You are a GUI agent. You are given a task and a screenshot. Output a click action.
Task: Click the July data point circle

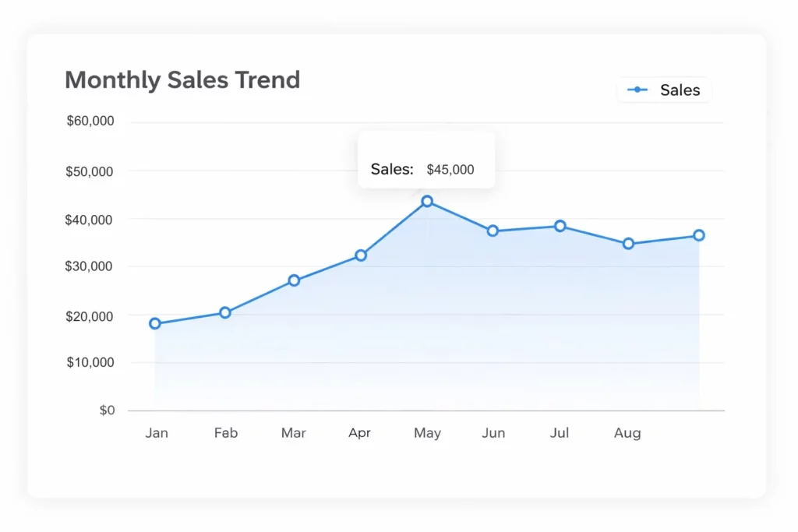click(560, 226)
